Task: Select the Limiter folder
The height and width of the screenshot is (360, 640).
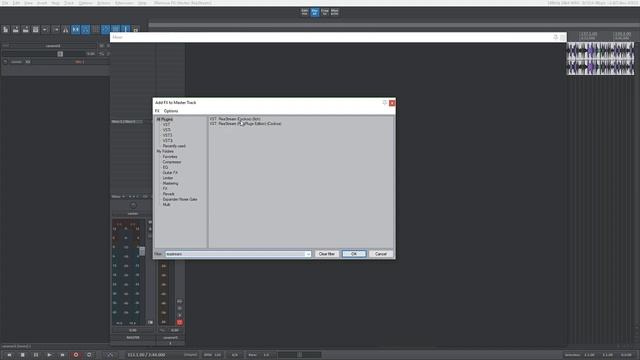Action: (x=168, y=178)
